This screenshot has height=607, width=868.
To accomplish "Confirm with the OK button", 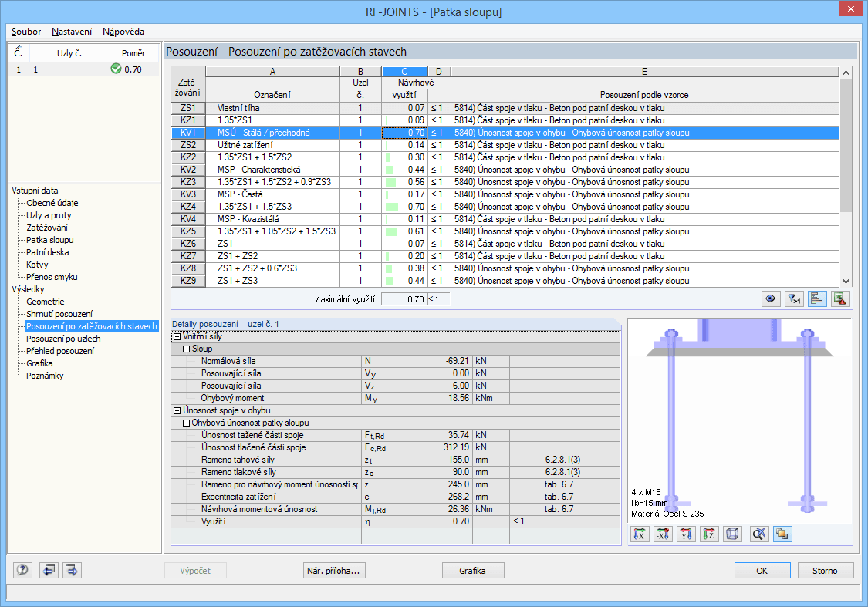I will [x=762, y=571].
